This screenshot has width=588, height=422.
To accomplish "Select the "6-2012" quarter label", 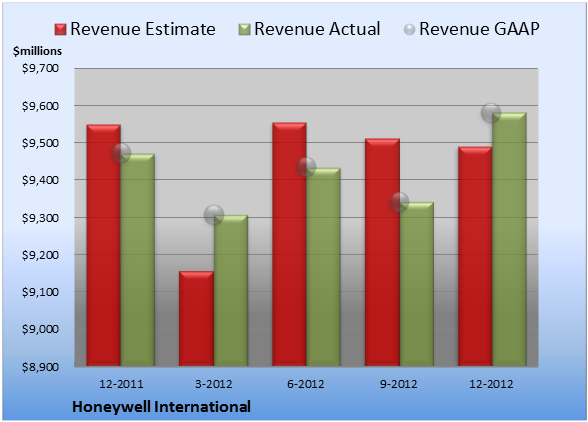I will (x=306, y=384).
